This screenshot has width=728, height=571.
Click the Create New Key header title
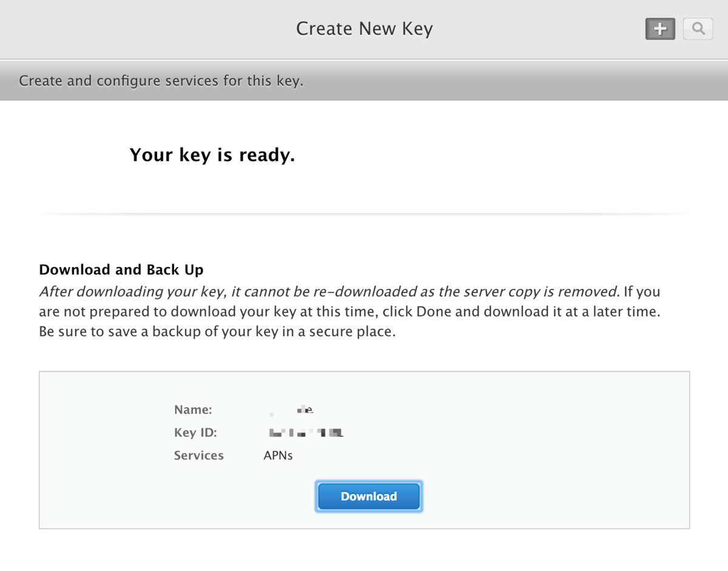(364, 28)
